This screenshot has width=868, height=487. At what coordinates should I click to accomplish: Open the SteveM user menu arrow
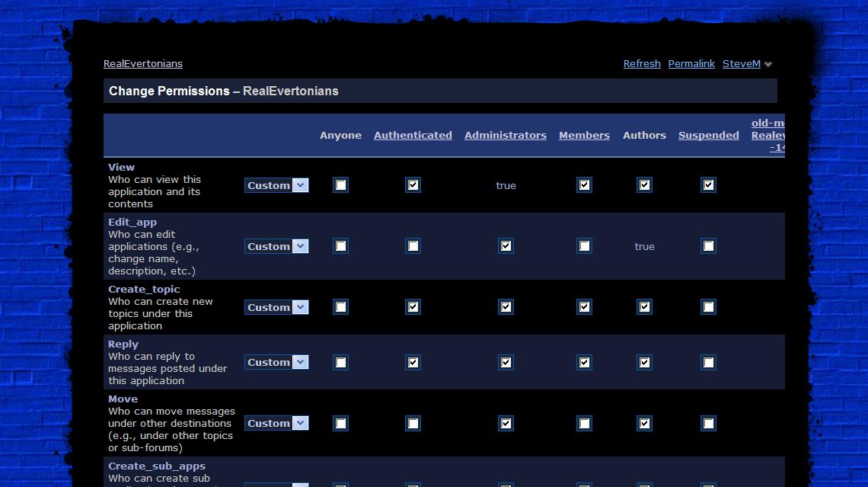(x=768, y=65)
